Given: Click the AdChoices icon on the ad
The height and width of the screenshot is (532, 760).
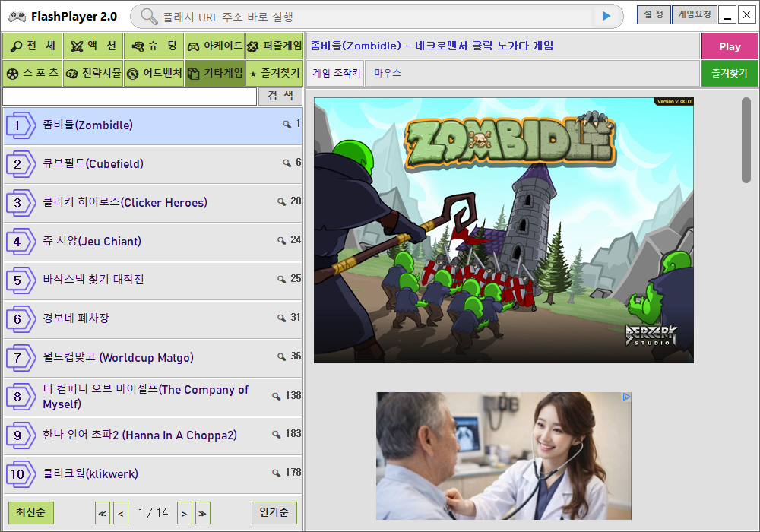Looking at the screenshot, I should click(626, 397).
